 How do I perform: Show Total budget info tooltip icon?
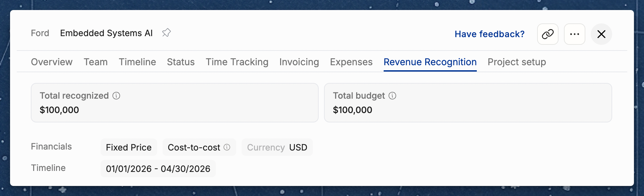pyautogui.click(x=392, y=96)
